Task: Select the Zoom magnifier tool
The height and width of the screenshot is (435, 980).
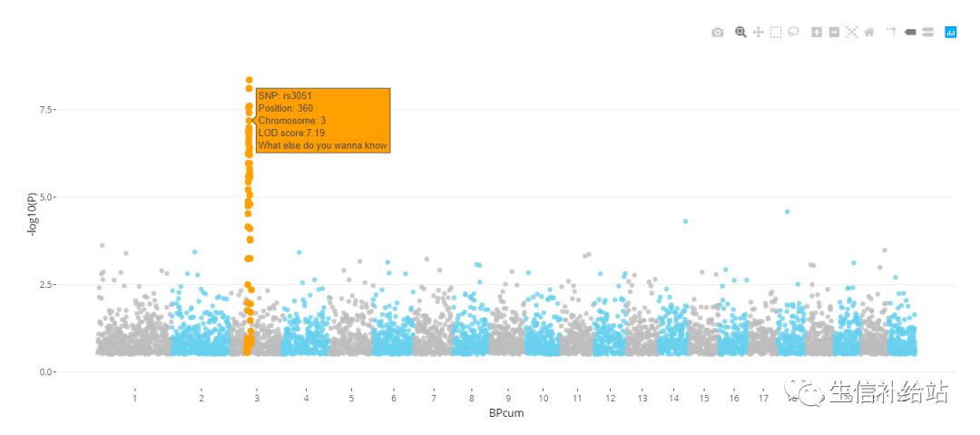Action: tap(740, 32)
